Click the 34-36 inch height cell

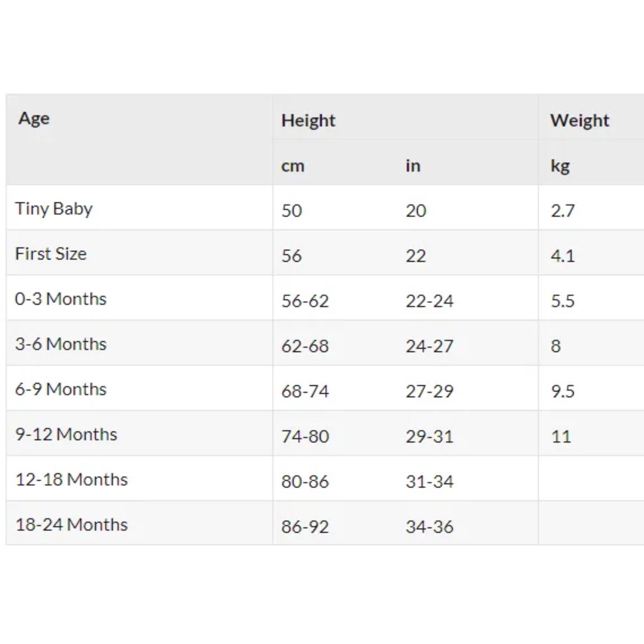[x=429, y=527]
